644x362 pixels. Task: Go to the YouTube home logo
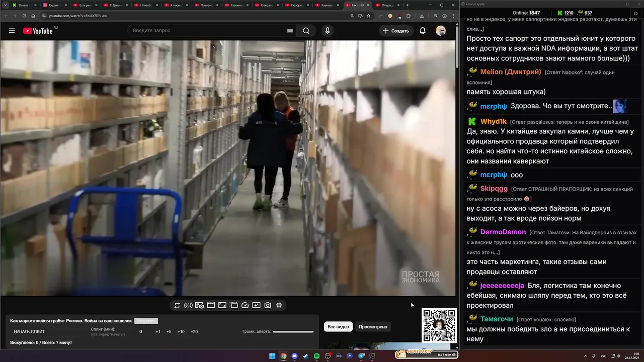(38, 31)
